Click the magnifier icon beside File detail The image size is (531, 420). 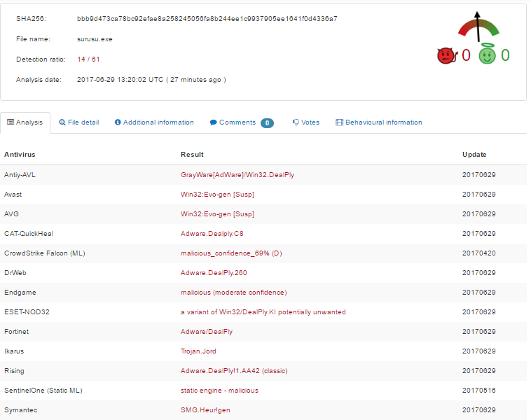(x=62, y=122)
